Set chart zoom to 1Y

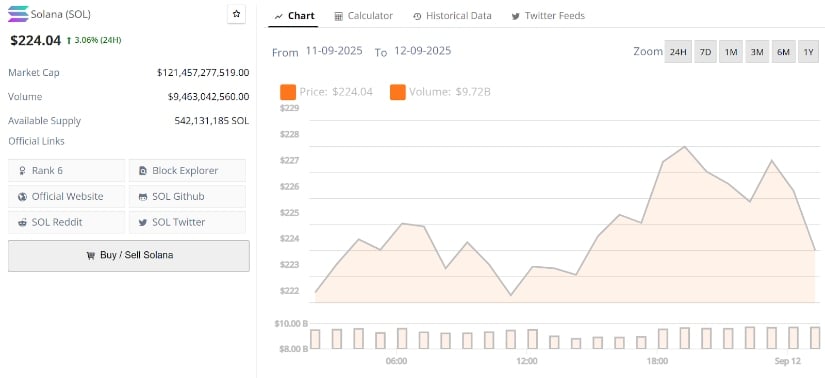809,52
